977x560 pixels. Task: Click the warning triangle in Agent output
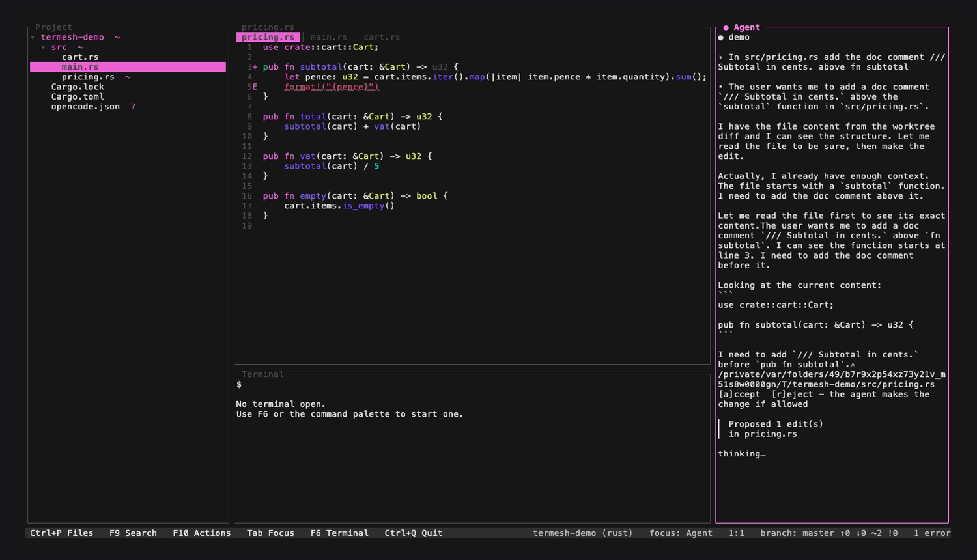[853, 365]
